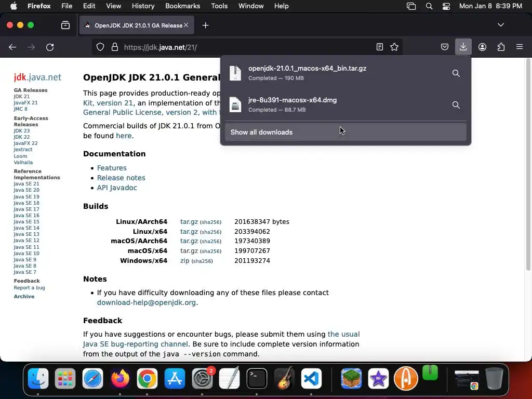Open the Features documentation link
Image resolution: width=532 pixels, height=399 pixels.
click(112, 168)
